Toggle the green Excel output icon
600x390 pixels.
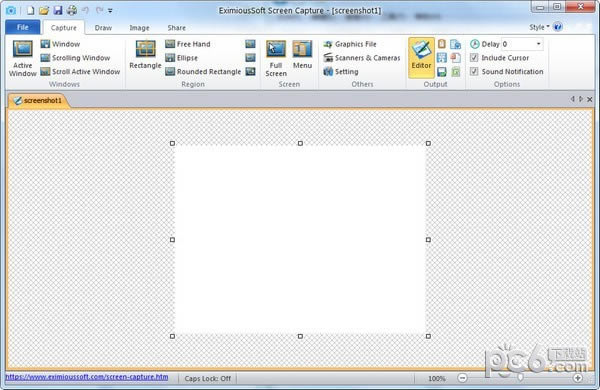click(x=455, y=72)
